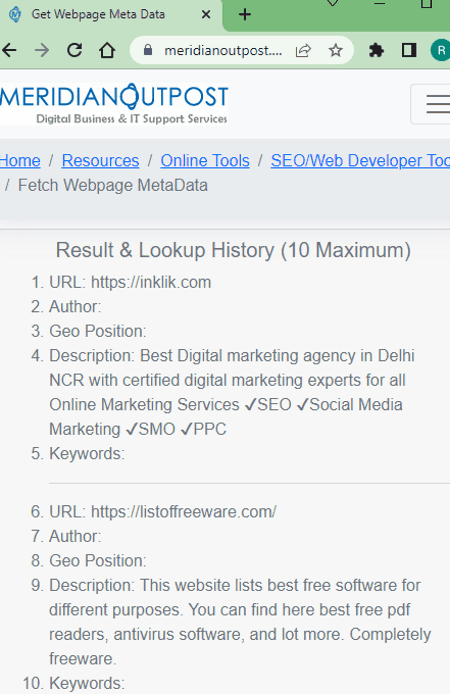Open the Online Tools breadcrumb

(205, 161)
